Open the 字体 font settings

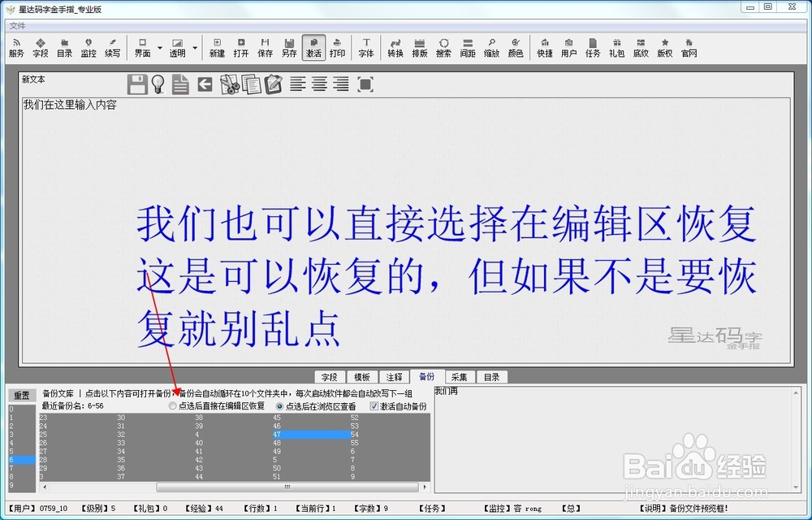[x=366, y=48]
